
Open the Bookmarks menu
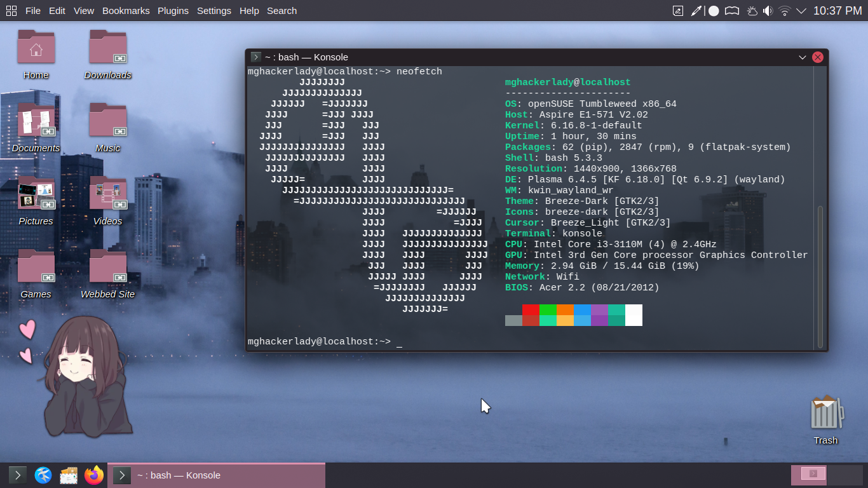point(126,11)
